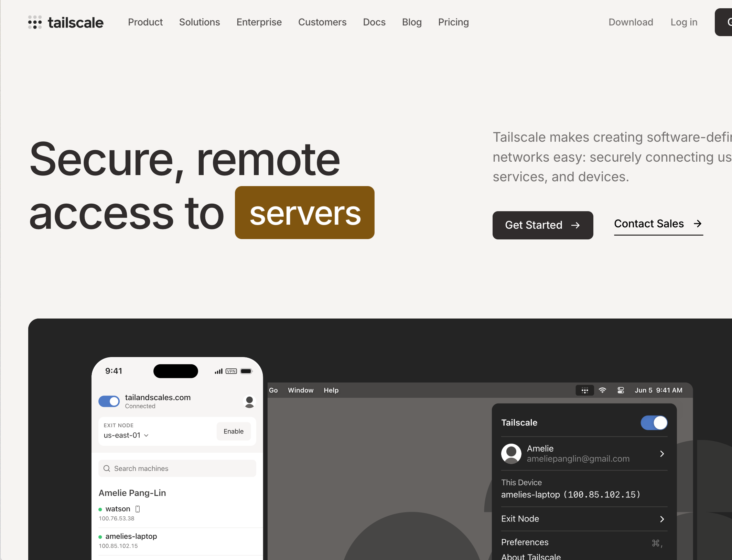This screenshot has height=560, width=732.
Task: Click the phone icon beside watson device
Action: click(x=138, y=509)
